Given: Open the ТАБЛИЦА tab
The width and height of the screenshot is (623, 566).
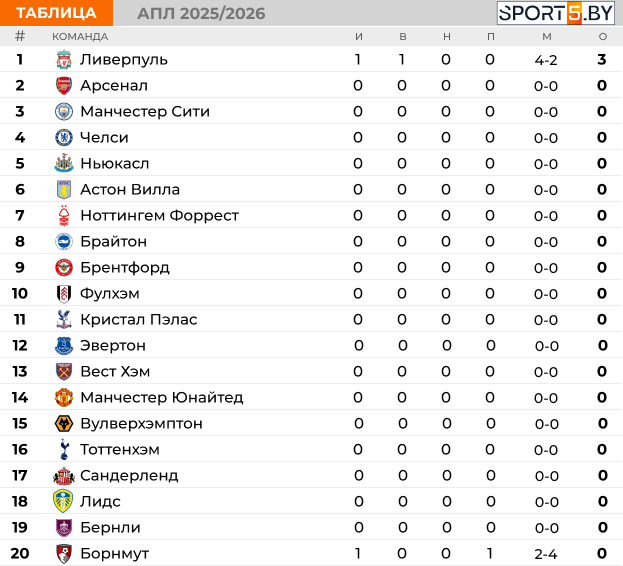Looking at the screenshot, I should (56, 13).
